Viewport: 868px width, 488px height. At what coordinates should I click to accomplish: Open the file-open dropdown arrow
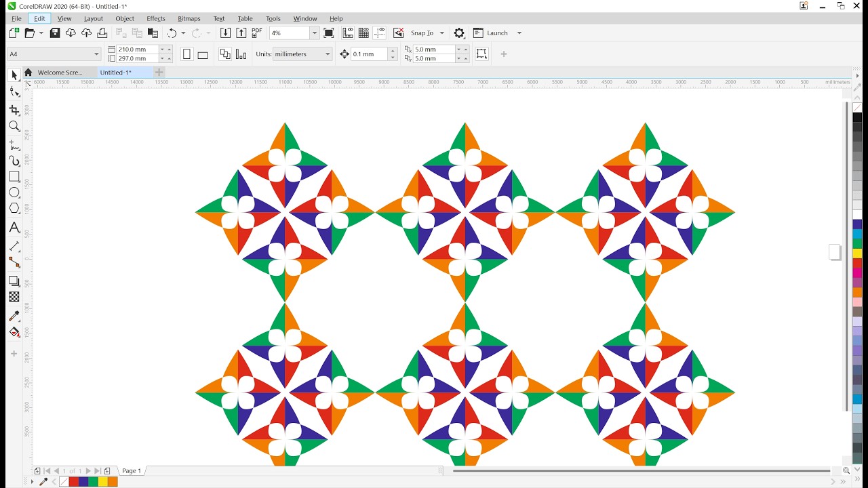tap(41, 33)
